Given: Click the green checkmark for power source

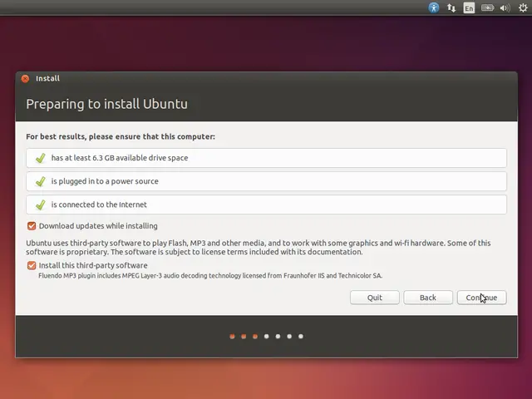Looking at the screenshot, I should point(41,181).
